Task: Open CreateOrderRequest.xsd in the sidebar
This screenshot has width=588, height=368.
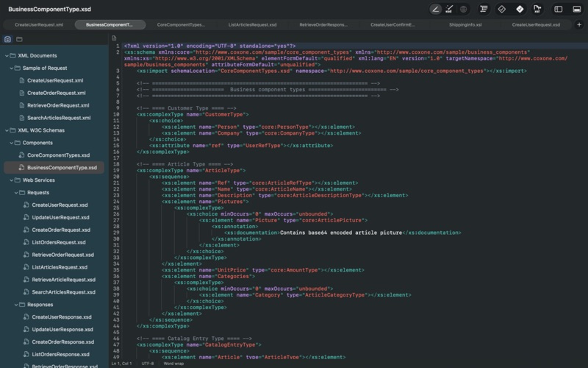Action: pyautogui.click(x=61, y=230)
